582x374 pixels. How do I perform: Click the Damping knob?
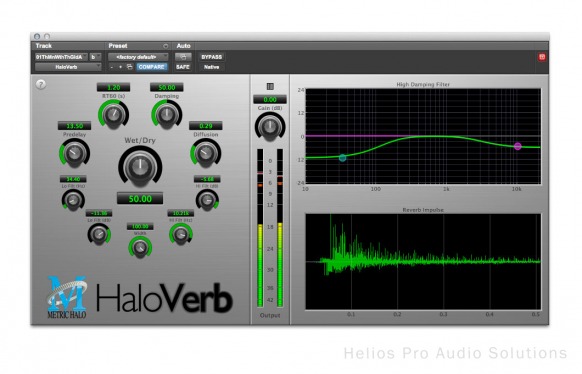click(167, 114)
